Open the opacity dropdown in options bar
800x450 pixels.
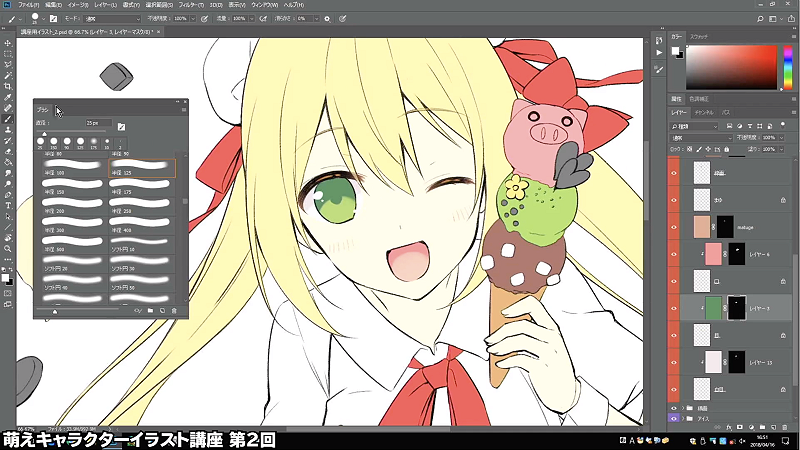193,19
